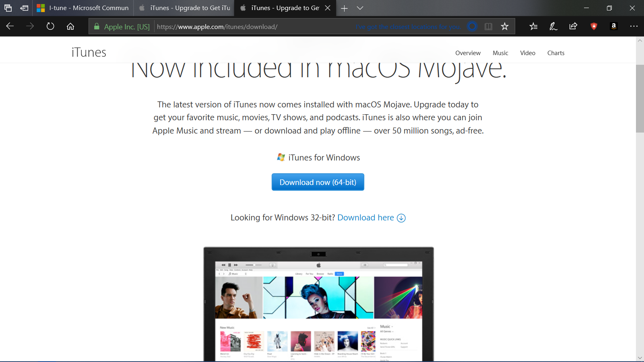Image resolution: width=644 pixels, height=362 pixels.
Task: Click the 'iTunes for Windows' label
Action: click(324, 158)
